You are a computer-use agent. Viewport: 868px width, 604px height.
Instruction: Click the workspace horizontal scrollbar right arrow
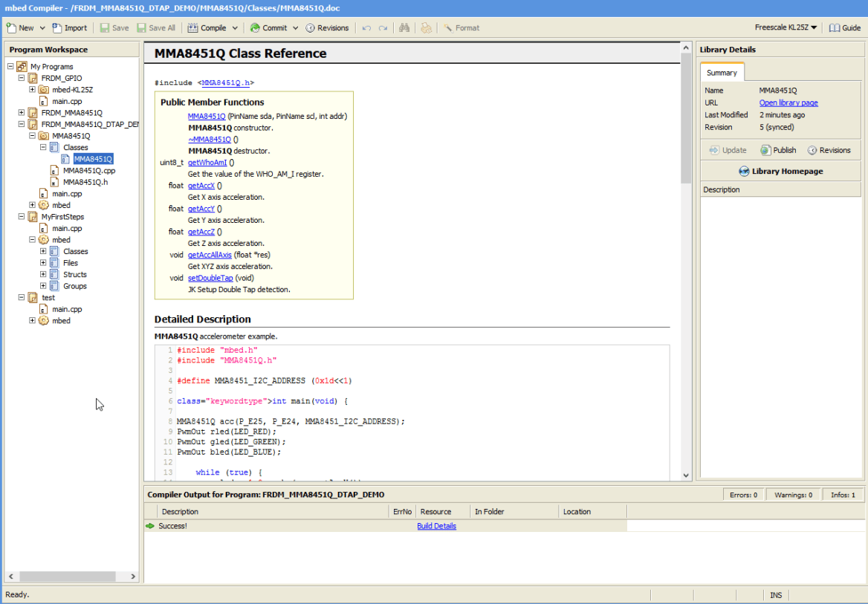133,577
